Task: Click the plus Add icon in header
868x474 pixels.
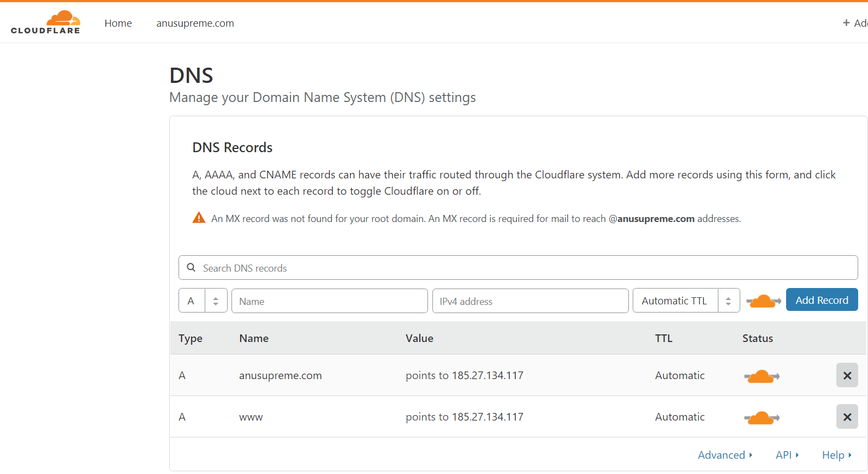Action: pyautogui.click(x=846, y=23)
